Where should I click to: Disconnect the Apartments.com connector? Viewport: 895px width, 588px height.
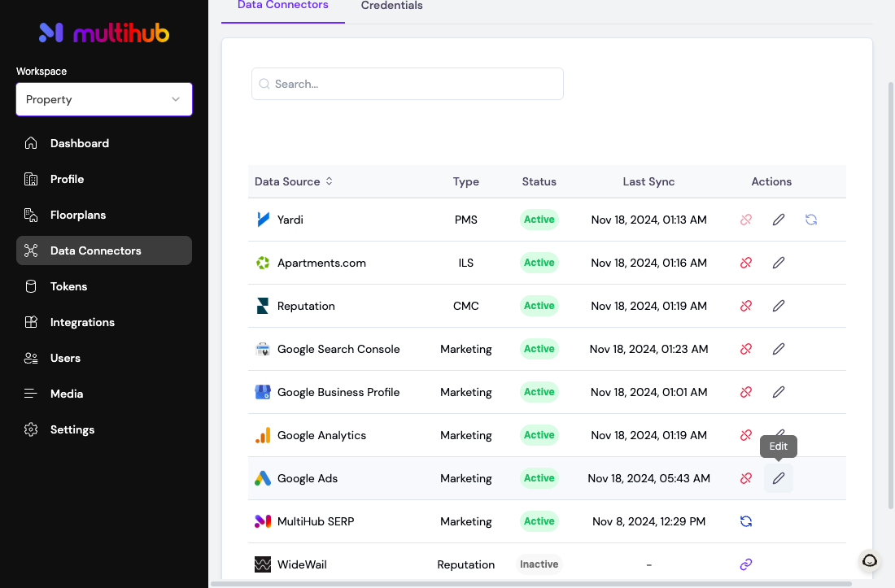pyautogui.click(x=745, y=263)
